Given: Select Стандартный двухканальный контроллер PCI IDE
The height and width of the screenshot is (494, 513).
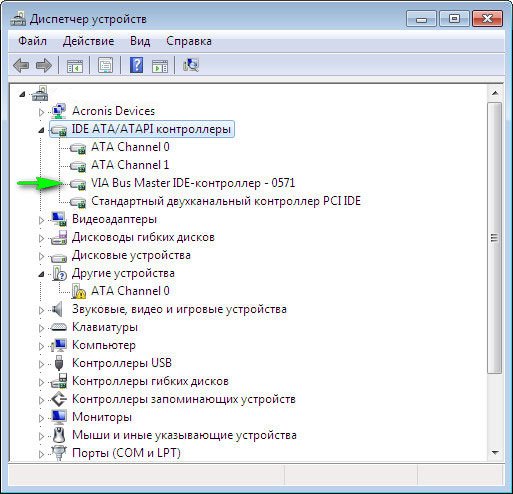Looking at the screenshot, I should click(226, 201).
